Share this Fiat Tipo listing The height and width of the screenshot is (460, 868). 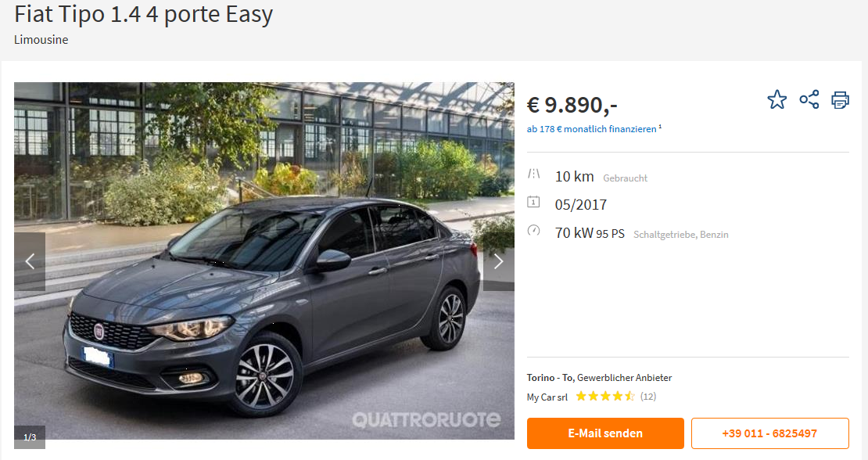pos(809,99)
